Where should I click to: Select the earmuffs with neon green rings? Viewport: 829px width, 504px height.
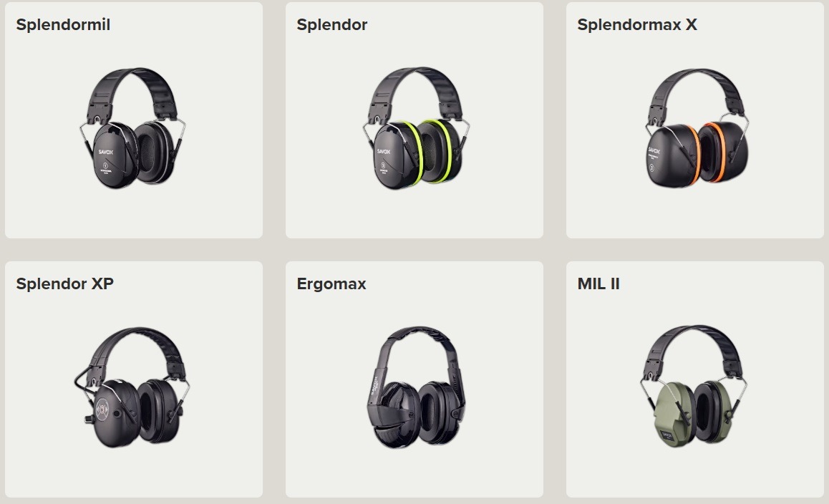[416, 128]
